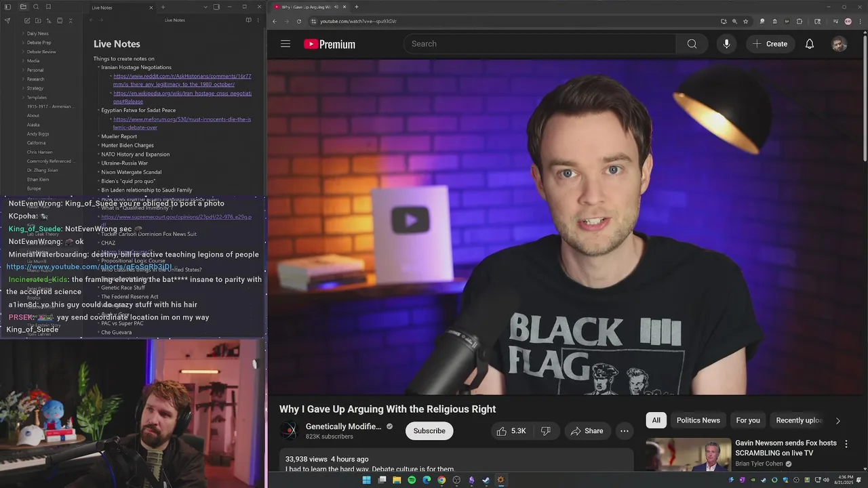Subscribe to Genetically Modified channel

coord(429,431)
